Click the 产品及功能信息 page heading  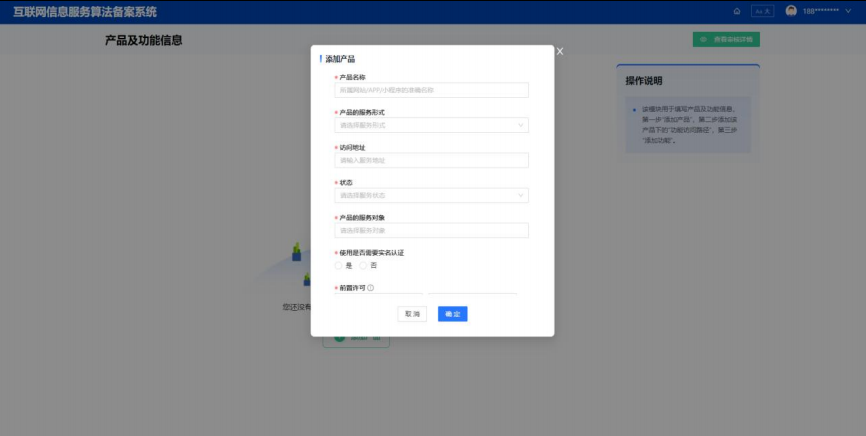pos(144,40)
